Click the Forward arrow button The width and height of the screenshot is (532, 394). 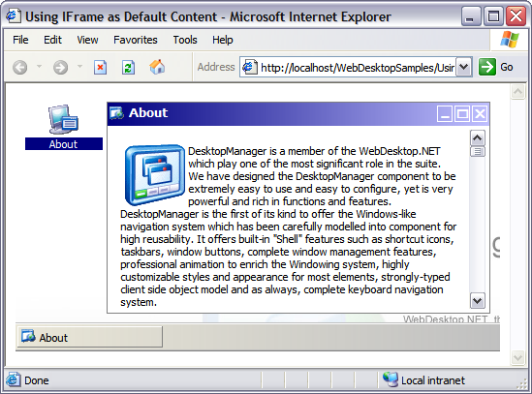[x=60, y=67]
